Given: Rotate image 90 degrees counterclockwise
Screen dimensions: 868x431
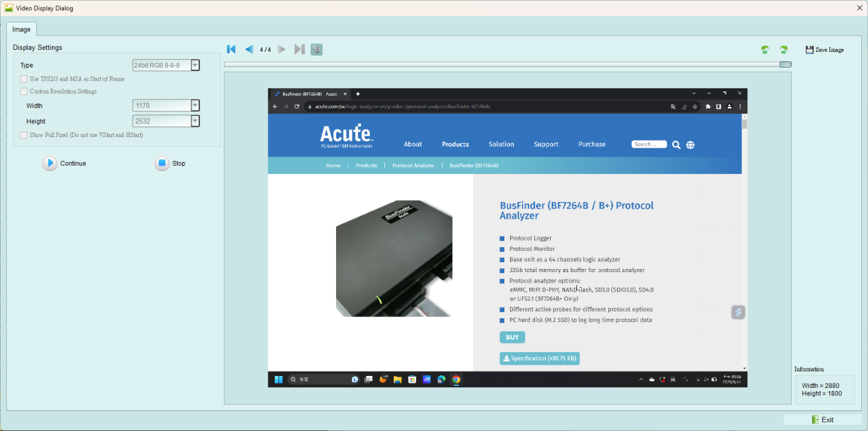Looking at the screenshot, I should [765, 50].
